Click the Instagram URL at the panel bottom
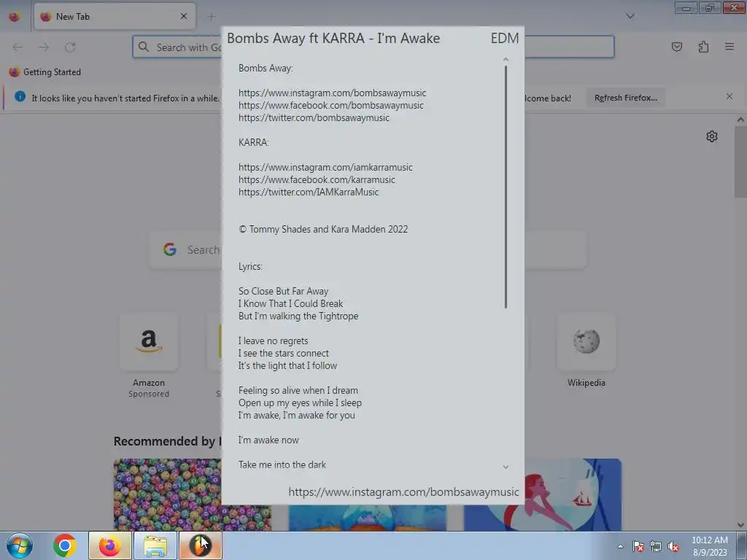The height and width of the screenshot is (560, 747). click(x=403, y=492)
